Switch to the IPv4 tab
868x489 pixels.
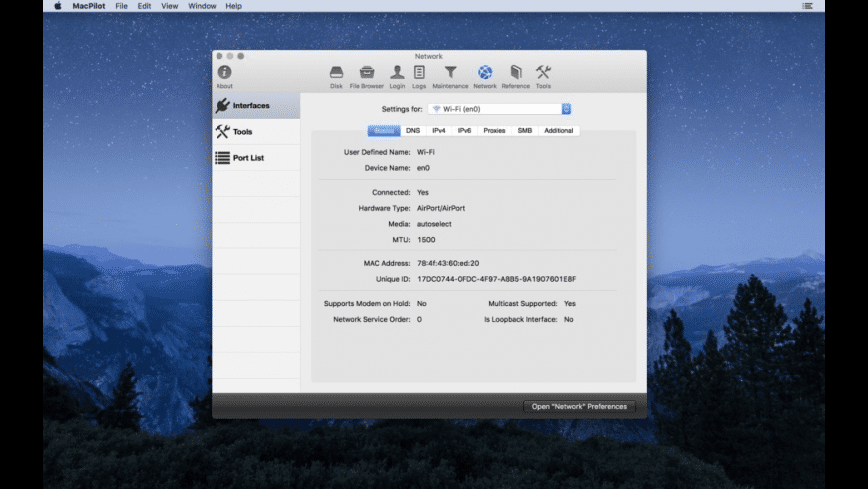438,130
